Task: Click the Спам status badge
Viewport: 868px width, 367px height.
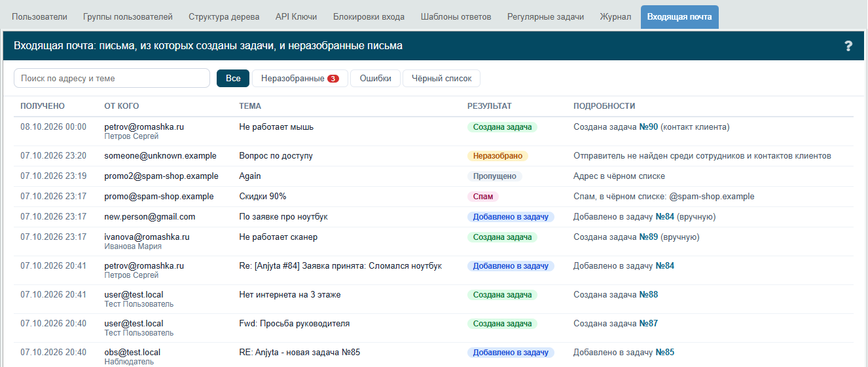Action: pos(482,196)
